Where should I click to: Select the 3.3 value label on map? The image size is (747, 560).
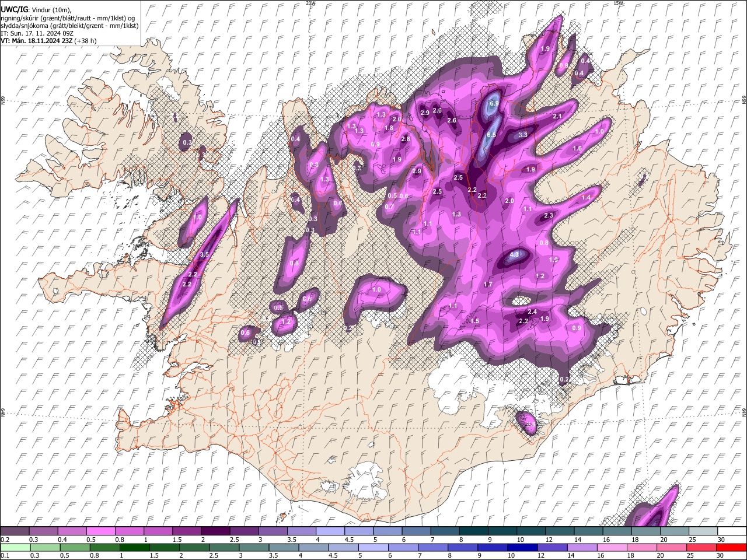click(x=523, y=135)
